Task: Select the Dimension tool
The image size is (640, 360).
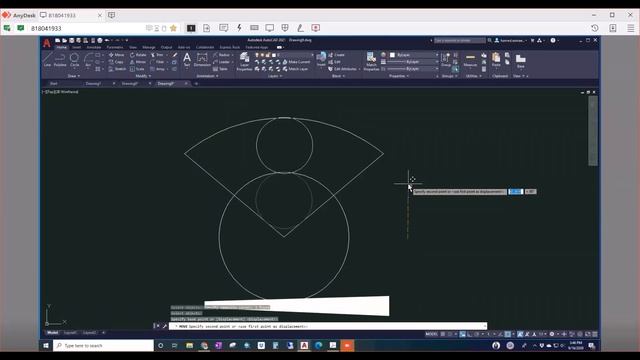Action: coord(202,60)
